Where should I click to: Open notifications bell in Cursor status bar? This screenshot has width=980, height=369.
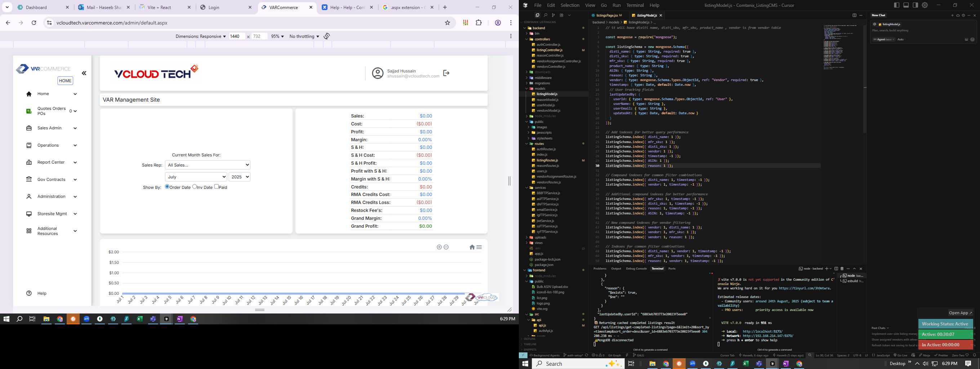point(975,355)
